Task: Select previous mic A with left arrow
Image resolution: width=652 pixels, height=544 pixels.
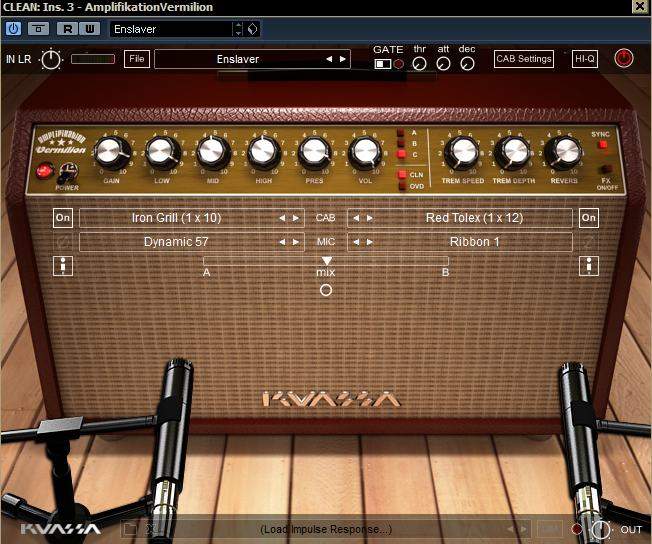Action: (x=282, y=242)
